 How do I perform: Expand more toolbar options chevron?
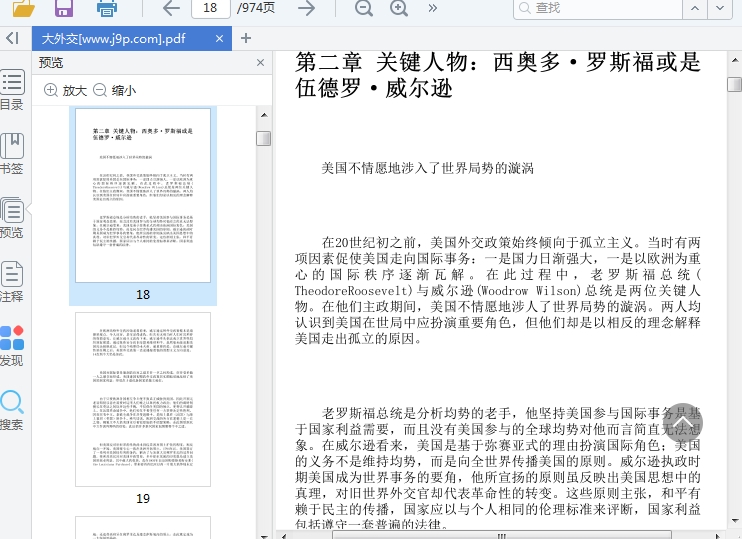point(432,8)
